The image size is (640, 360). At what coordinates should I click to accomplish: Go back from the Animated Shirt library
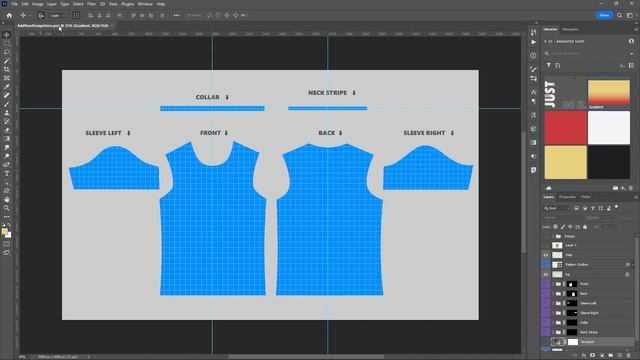(x=545, y=42)
